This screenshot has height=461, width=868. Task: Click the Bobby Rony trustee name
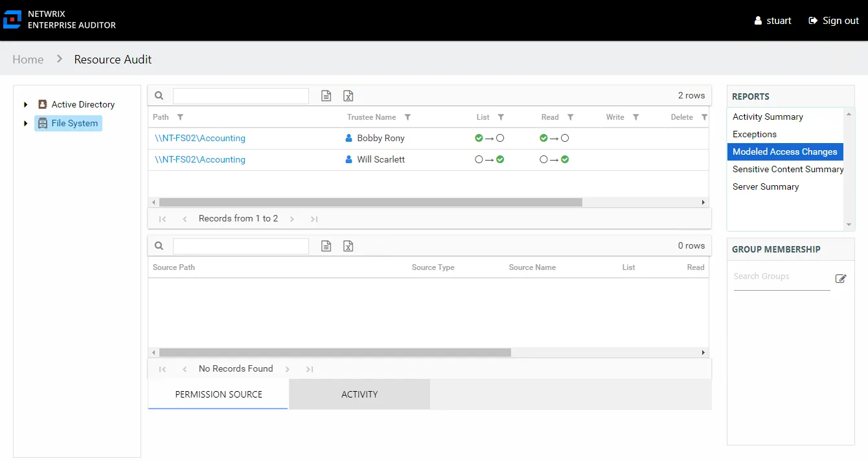pyautogui.click(x=381, y=138)
